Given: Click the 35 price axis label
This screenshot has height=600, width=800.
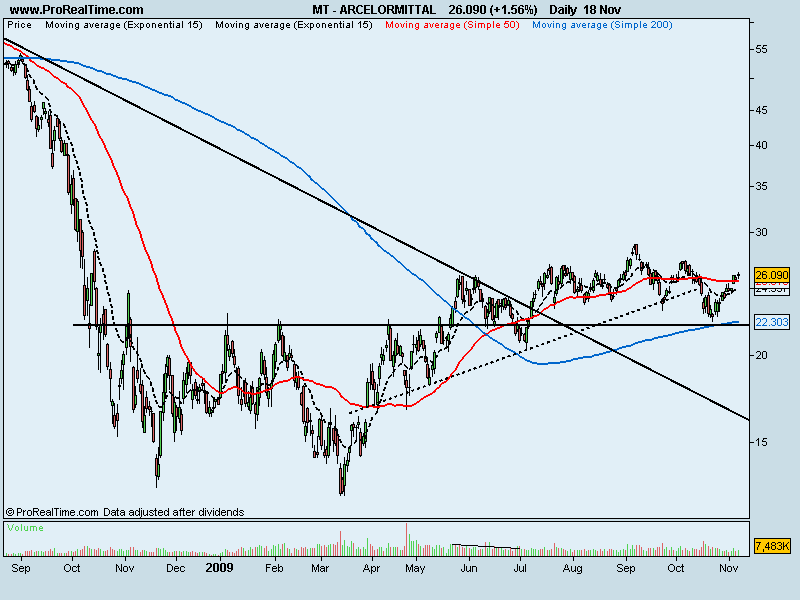Looking at the screenshot, I should coord(761,186).
